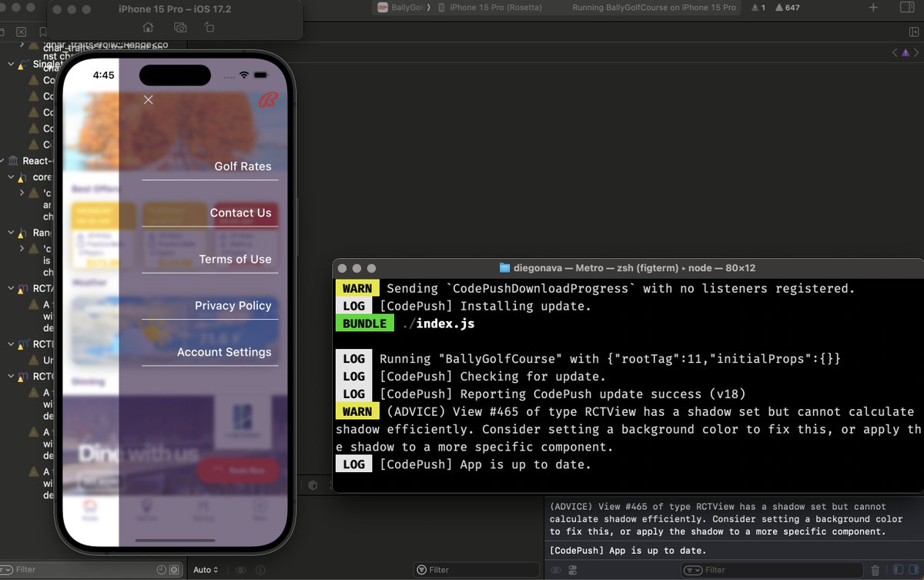The height and width of the screenshot is (580, 924).
Task: Open the Auto variables view dropdown
Action: (206, 570)
